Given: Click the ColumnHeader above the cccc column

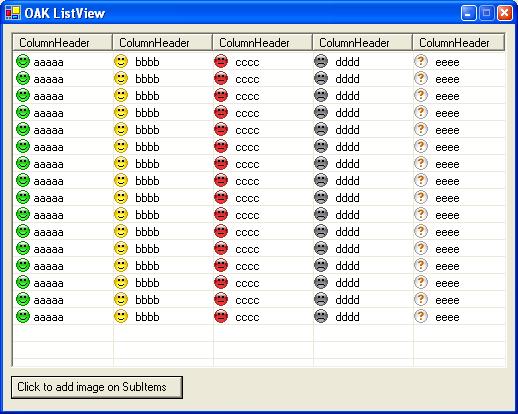Looking at the screenshot, I should pyautogui.click(x=262, y=42).
